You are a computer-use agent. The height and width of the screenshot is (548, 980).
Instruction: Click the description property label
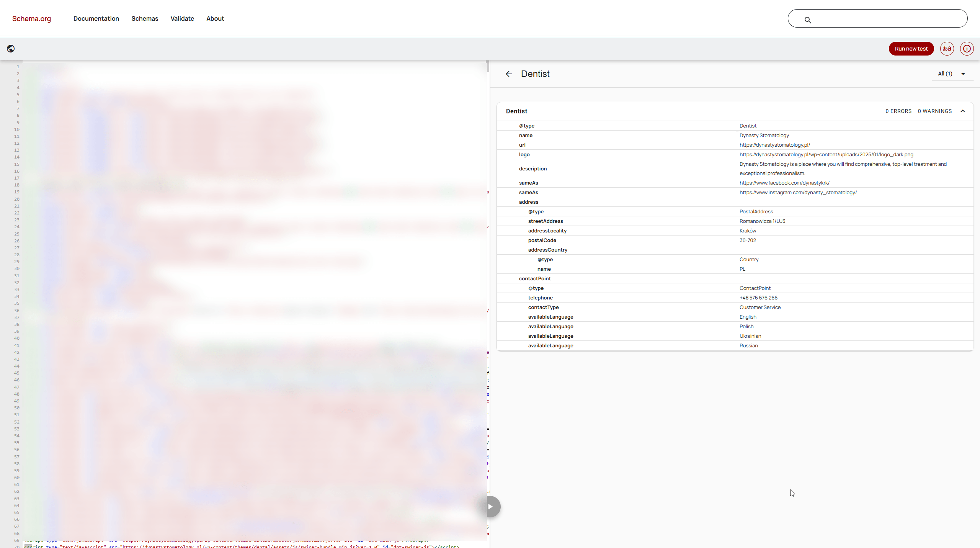(533, 168)
